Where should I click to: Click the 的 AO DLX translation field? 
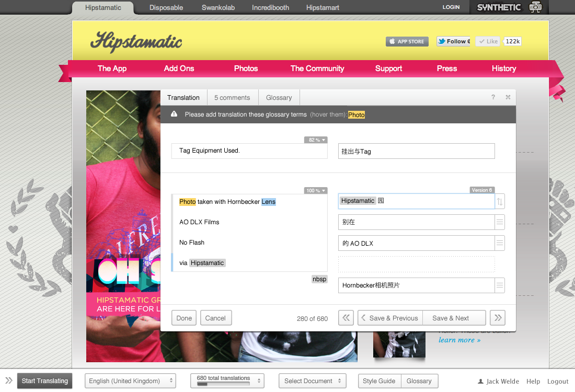416,243
